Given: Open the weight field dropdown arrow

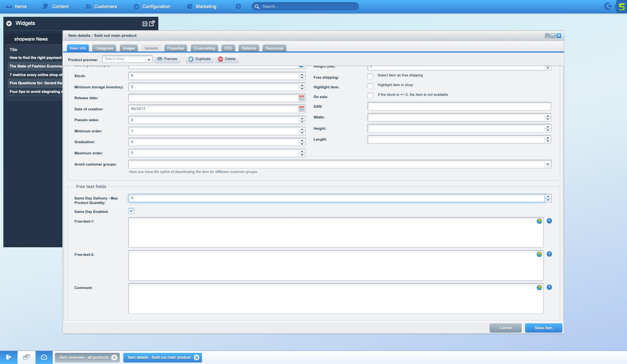Looking at the screenshot, I should tap(548, 68).
